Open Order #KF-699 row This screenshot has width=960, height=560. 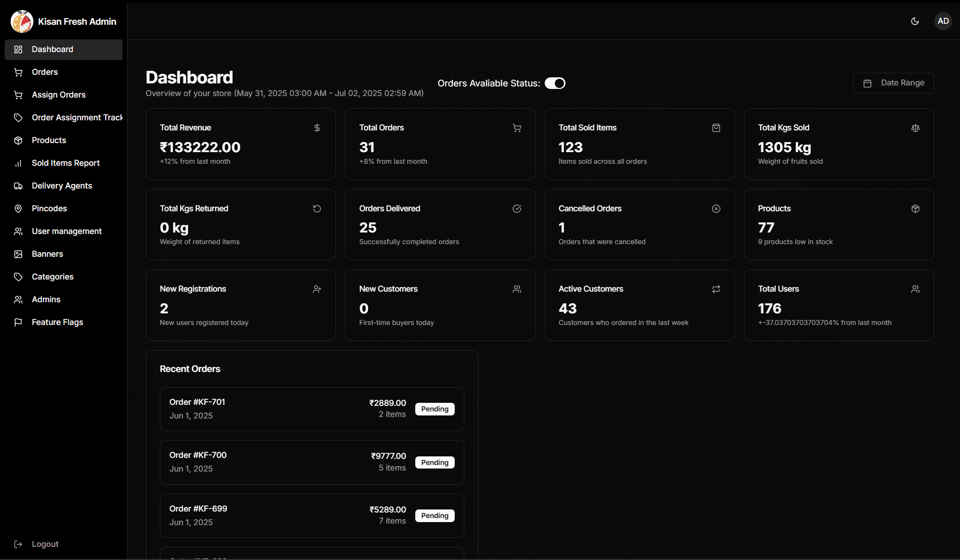coord(312,516)
